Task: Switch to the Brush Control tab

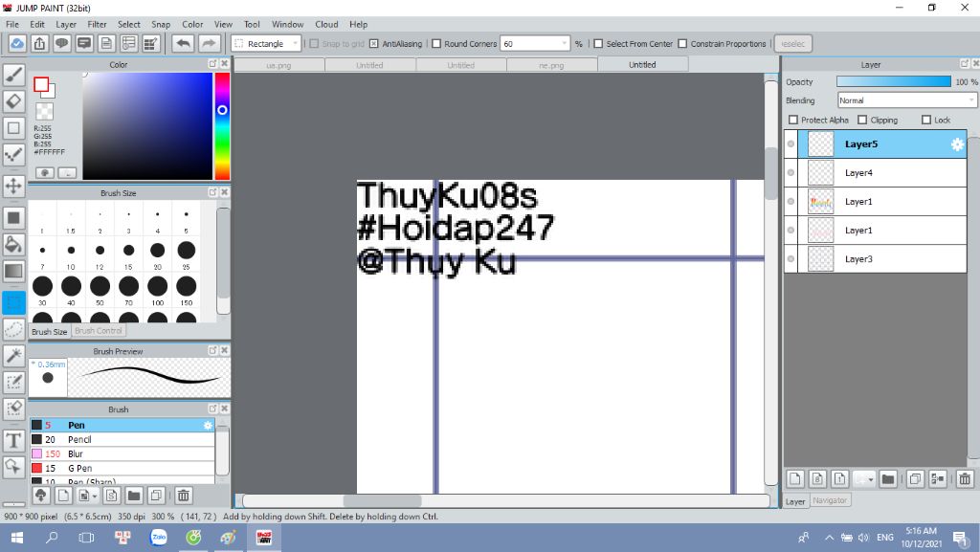Action: point(99,331)
